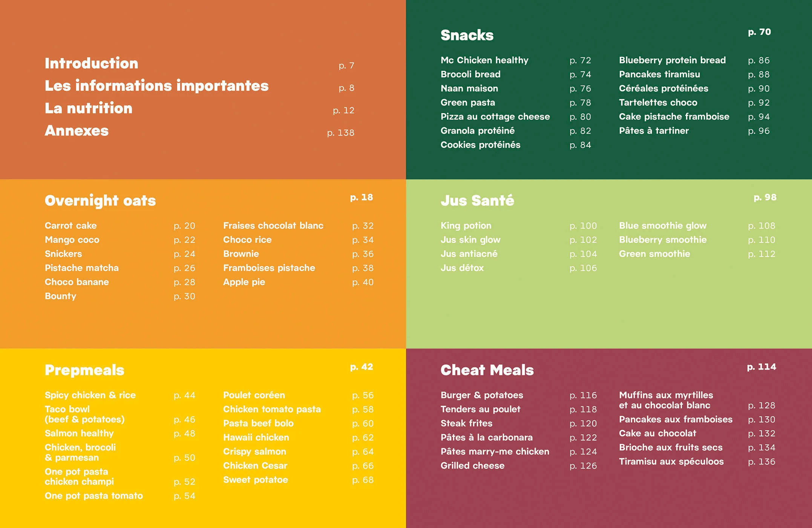Select the Tiramisu aux spéculoos entry

pos(671,462)
